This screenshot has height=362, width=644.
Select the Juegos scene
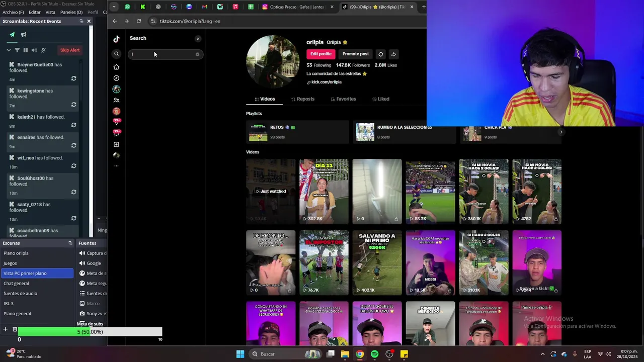click(37, 263)
